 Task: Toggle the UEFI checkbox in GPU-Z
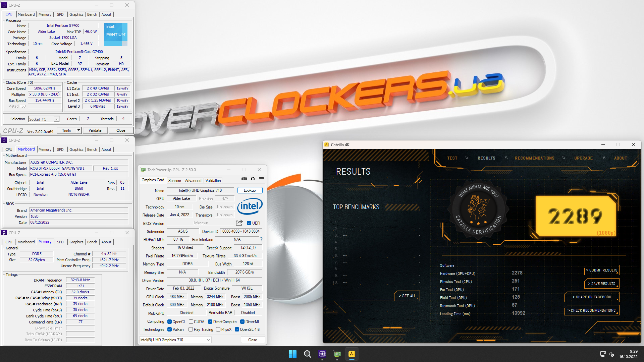249,223
